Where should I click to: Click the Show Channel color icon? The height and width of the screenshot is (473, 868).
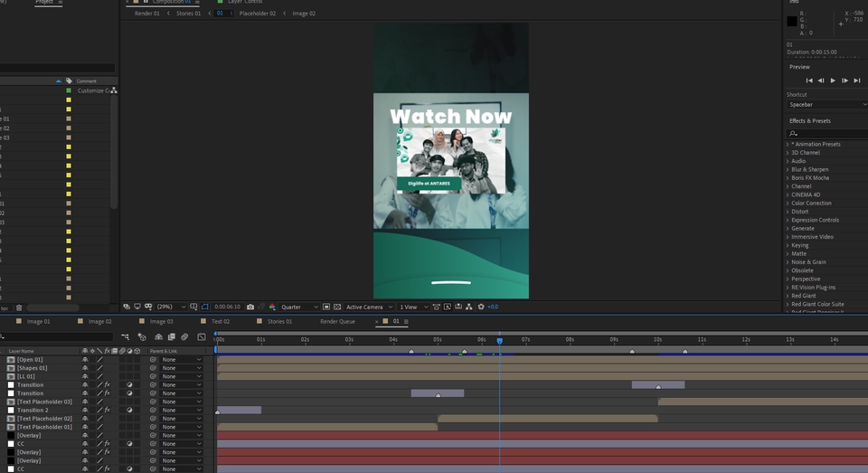point(272,307)
